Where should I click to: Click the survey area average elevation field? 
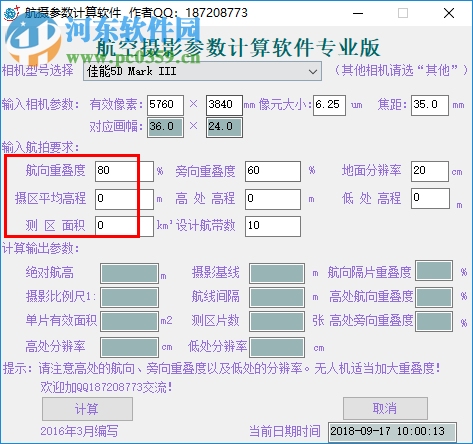[x=124, y=199]
